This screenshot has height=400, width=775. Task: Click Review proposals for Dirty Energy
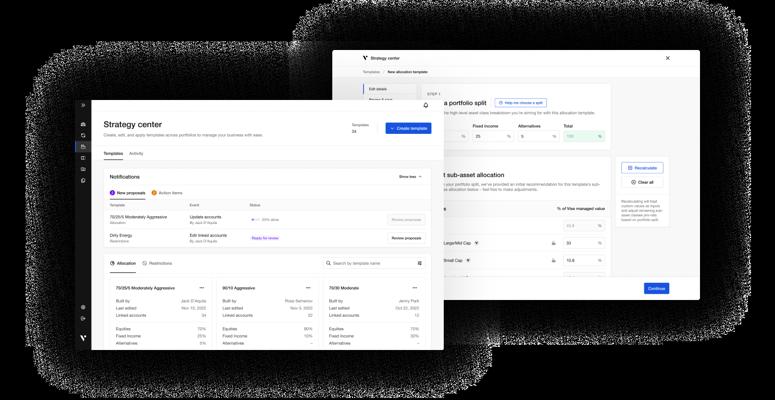click(406, 238)
